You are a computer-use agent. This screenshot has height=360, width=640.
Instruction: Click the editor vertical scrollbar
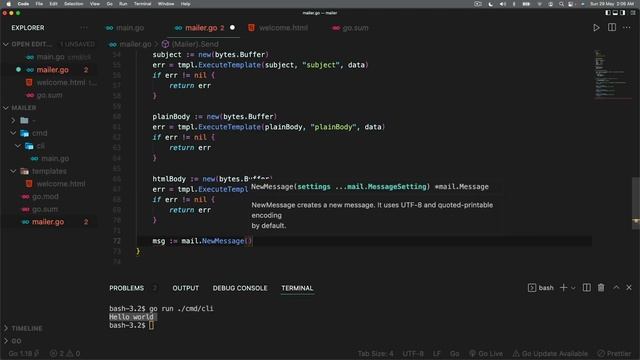coord(636,203)
